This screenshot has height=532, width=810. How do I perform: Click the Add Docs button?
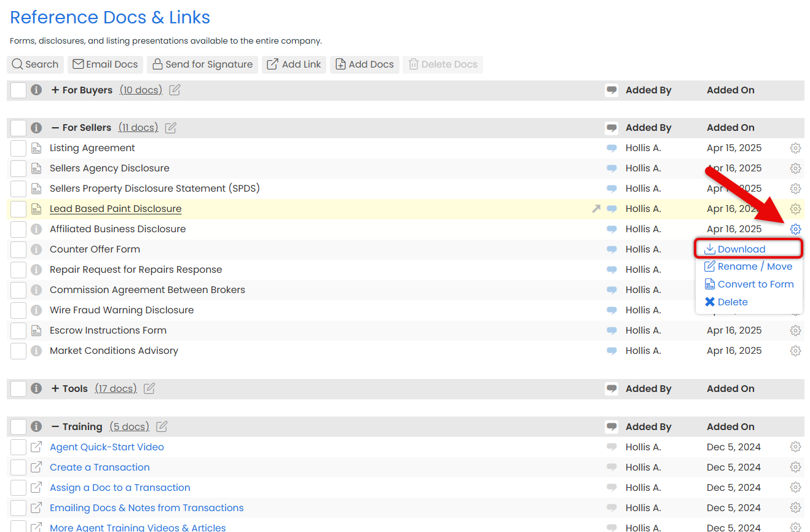364,65
